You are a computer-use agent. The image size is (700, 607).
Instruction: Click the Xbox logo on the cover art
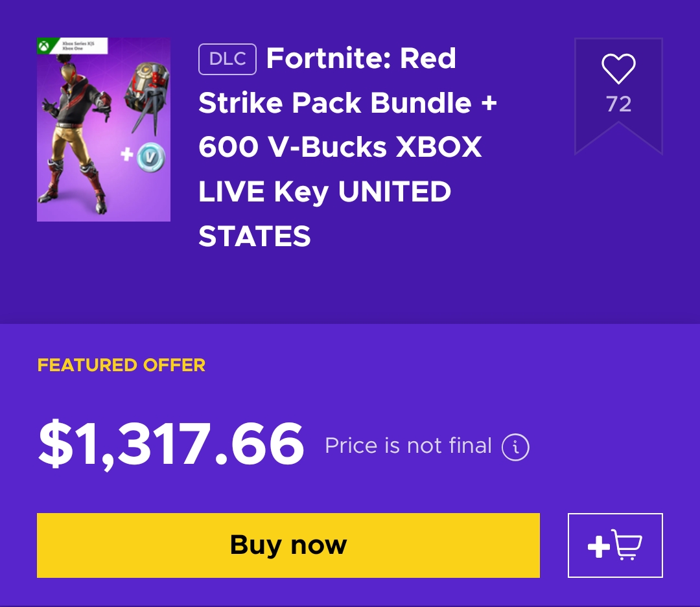[44, 45]
